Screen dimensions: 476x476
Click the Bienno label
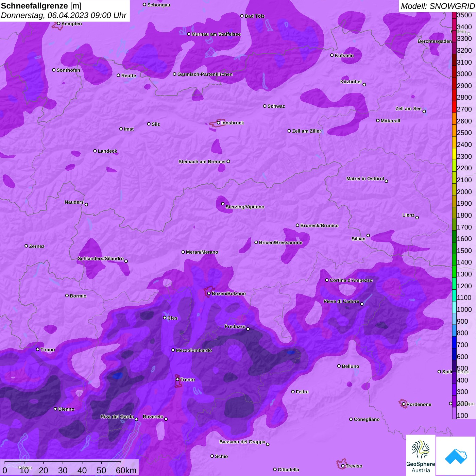(66, 409)
